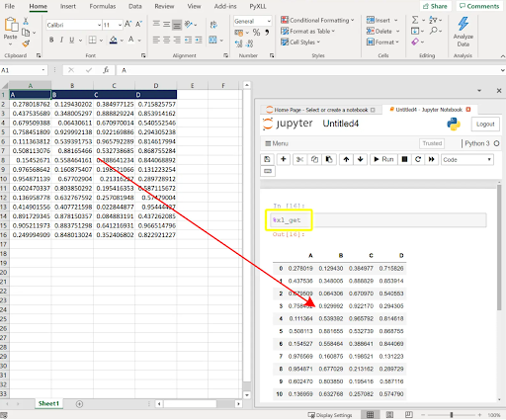The width and height of the screenshot is (506, 420).
Task: Click the AutoSum sigma icon
Action: pos(415,20)
